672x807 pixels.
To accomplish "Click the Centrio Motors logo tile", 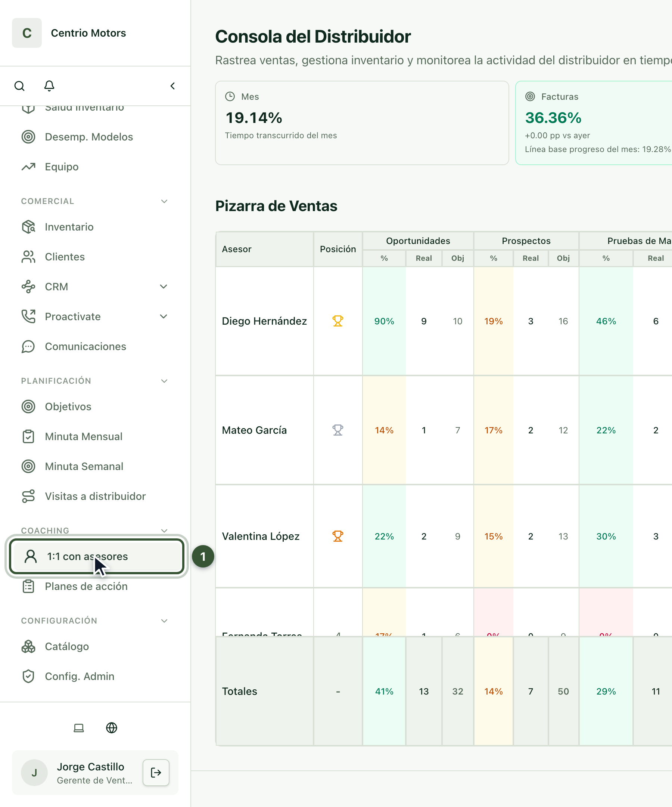I will 27,33.
